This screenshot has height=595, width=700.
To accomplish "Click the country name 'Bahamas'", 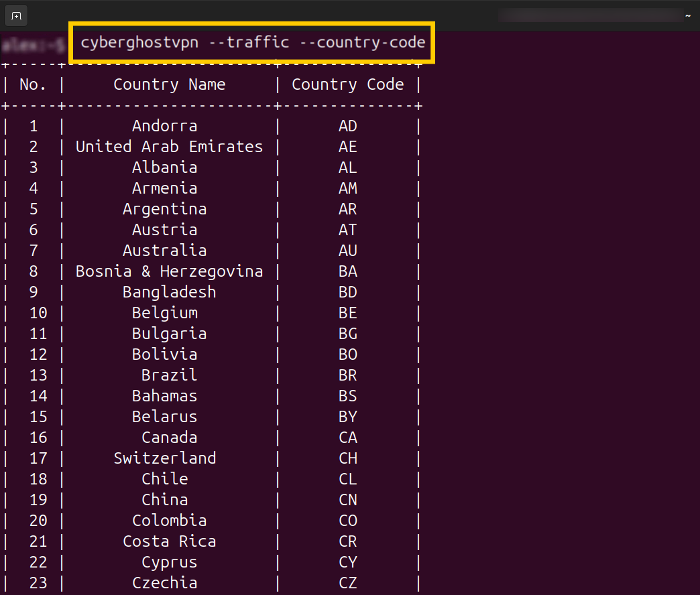I will point(165,396).
